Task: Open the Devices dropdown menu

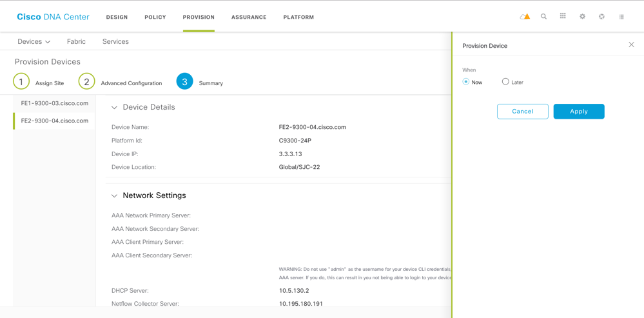Action: point(34,41)
